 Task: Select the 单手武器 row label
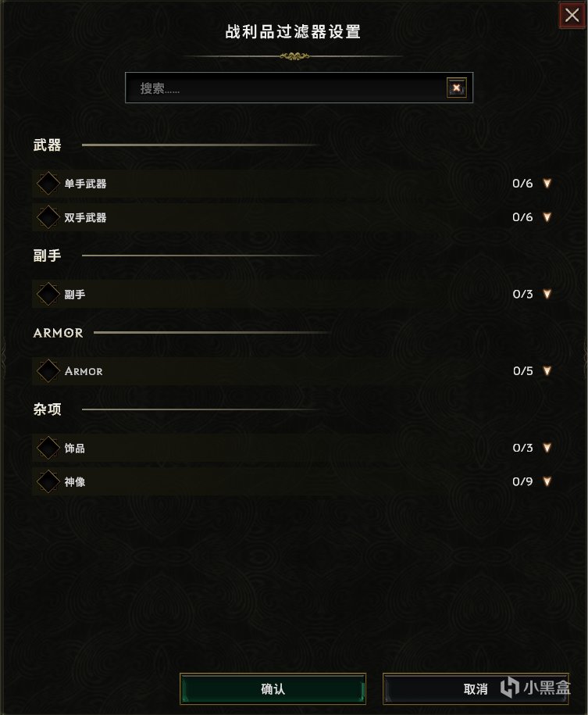(85, 184)
